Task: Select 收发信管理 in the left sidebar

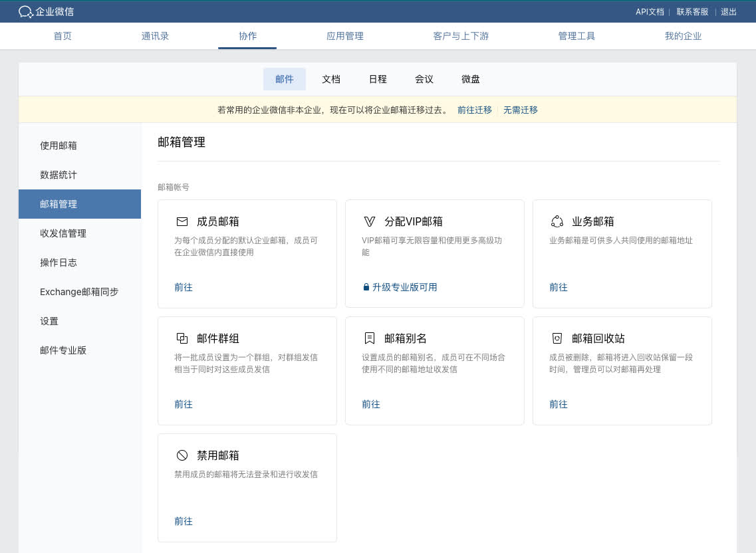Action: pos(63,233)
